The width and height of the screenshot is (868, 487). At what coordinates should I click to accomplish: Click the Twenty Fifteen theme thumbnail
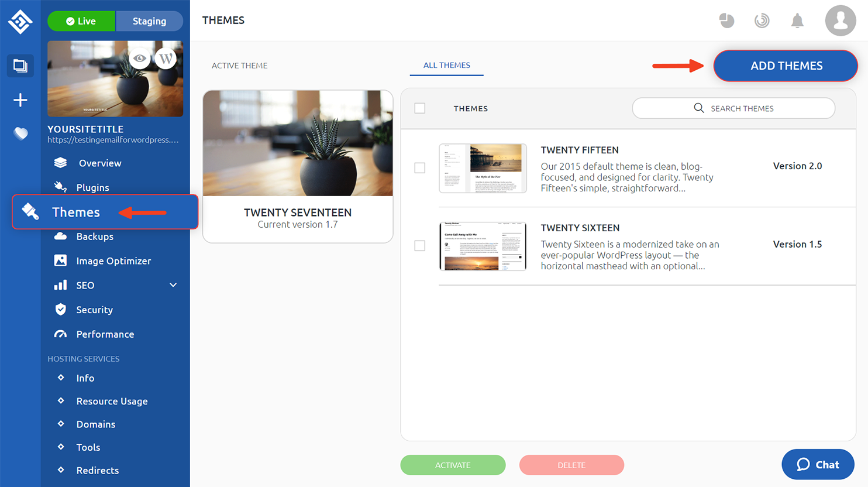483,168
